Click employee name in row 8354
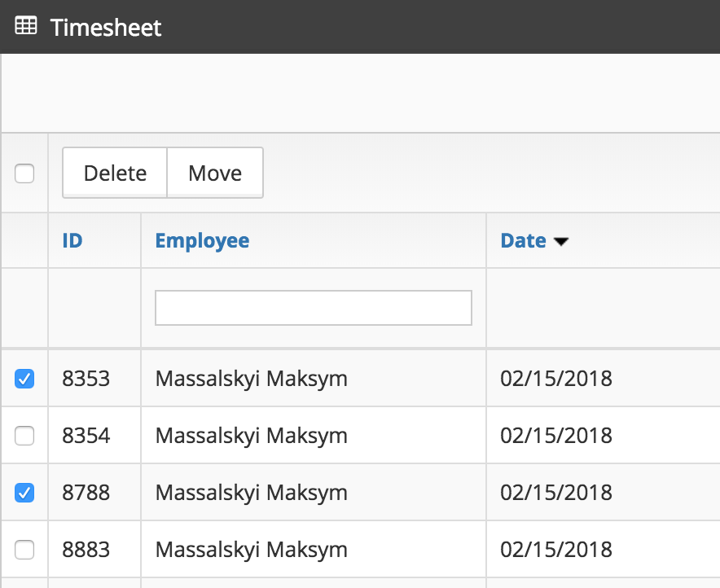The height and width of the screenshot is (588, 720). pos(251,436)
